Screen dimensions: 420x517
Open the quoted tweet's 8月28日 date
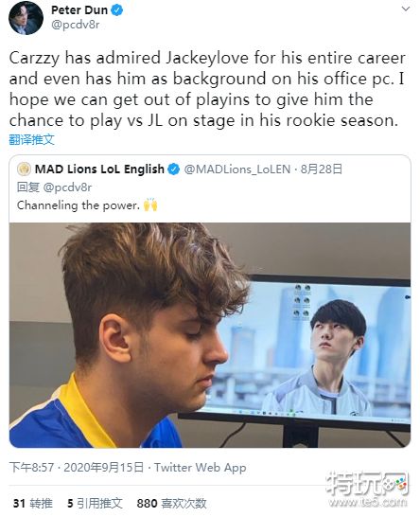coord(322,169)
